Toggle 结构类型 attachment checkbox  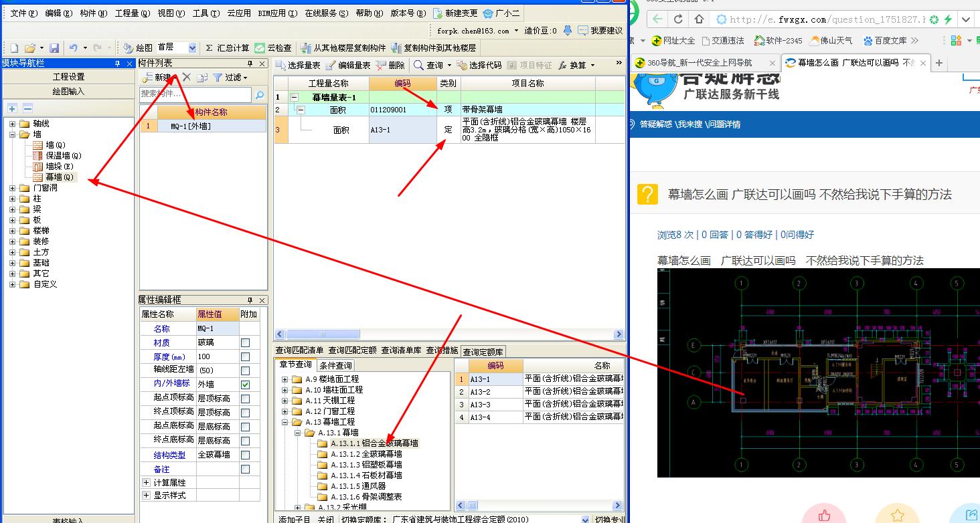(x=246, y=455)
